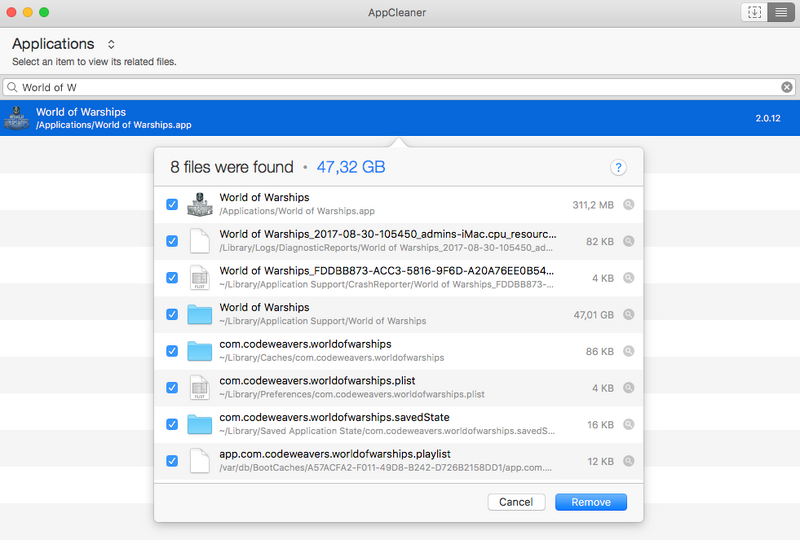The image size is (800, 544).
Task: Click the blank document icon of cpu_resource report
Action: pyautogui.click(x=199, y=241)
